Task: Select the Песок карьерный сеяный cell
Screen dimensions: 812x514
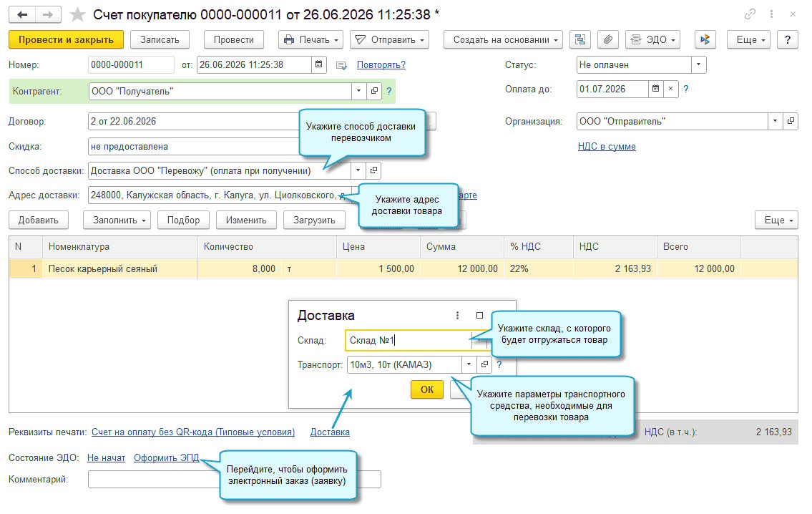Action: tap(120, 269)
